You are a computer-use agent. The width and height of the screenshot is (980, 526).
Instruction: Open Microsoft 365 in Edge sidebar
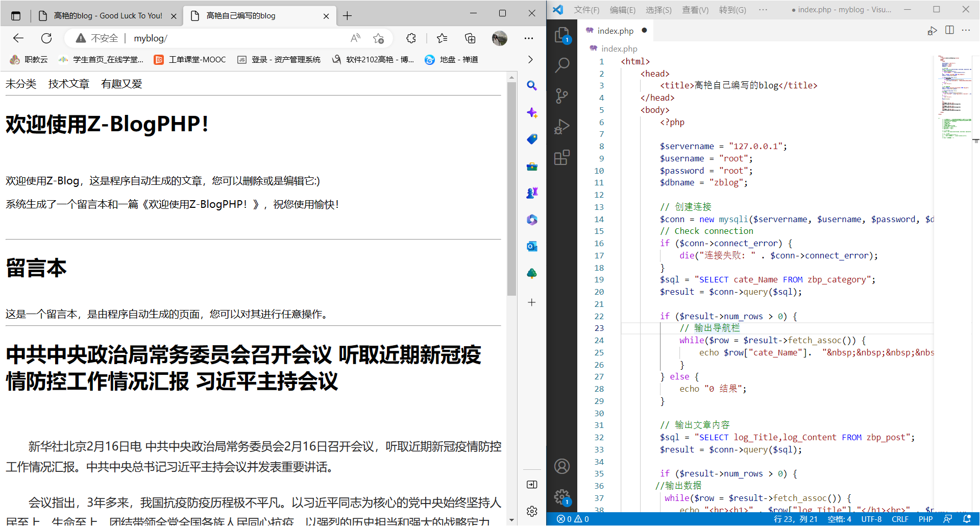pyautogui.click(x=532, y=220)
